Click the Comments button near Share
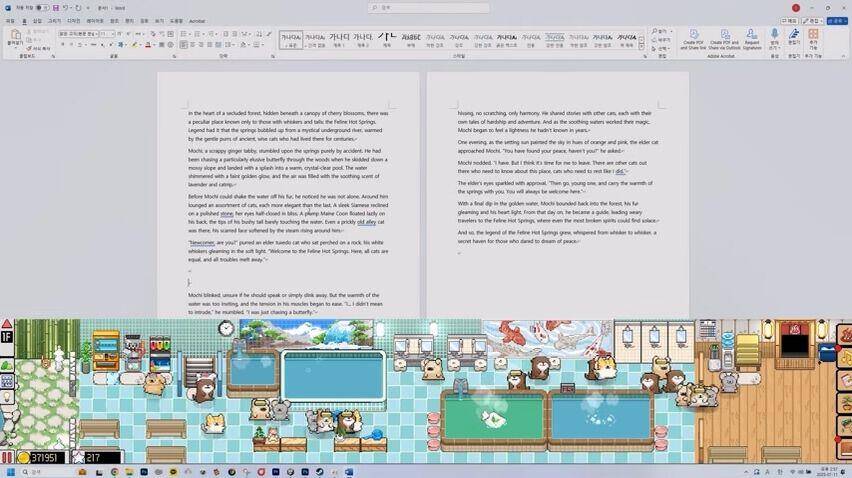This screenshot has width=852, height=478. tap(789, 21)
